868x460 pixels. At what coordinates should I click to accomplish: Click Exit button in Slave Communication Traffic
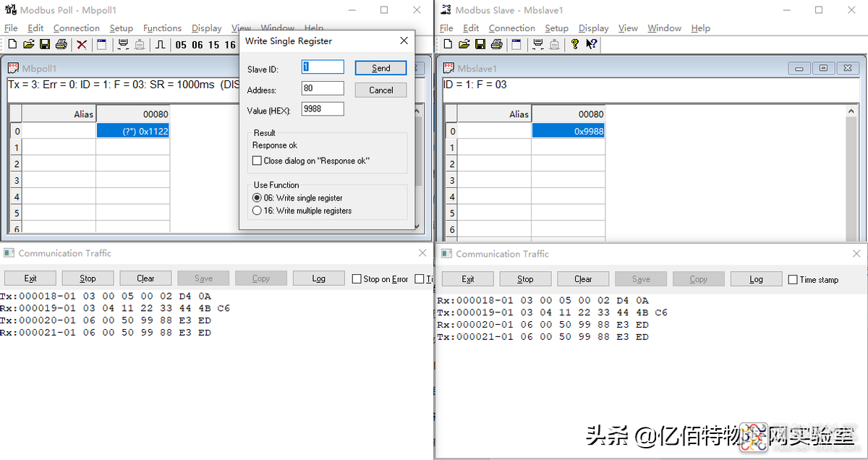468,279
